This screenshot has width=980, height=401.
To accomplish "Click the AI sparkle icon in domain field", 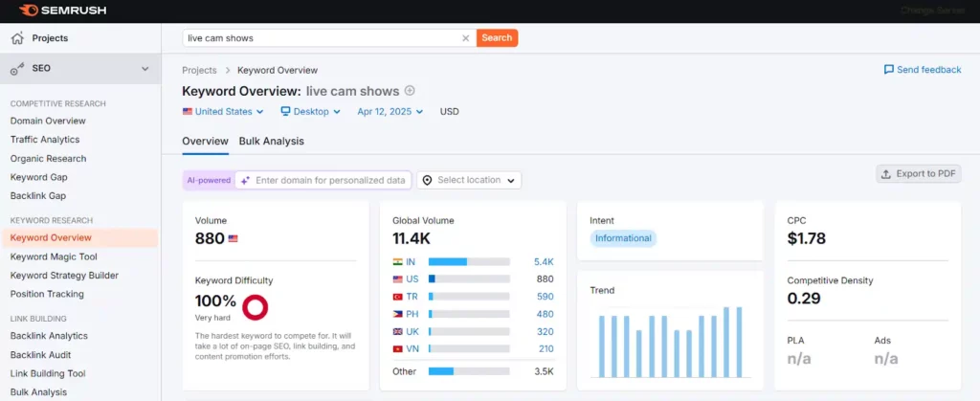I will 245,180.
